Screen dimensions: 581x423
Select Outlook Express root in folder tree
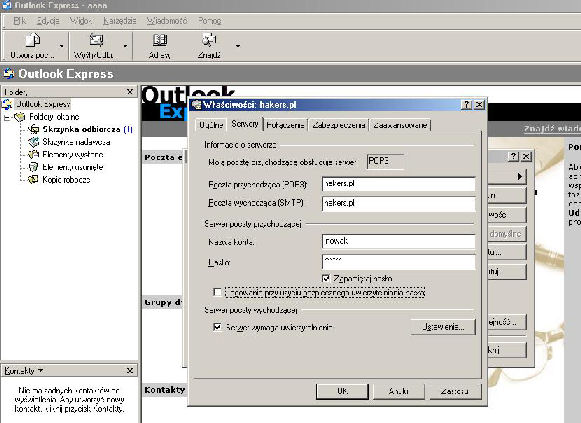[43, 104]
